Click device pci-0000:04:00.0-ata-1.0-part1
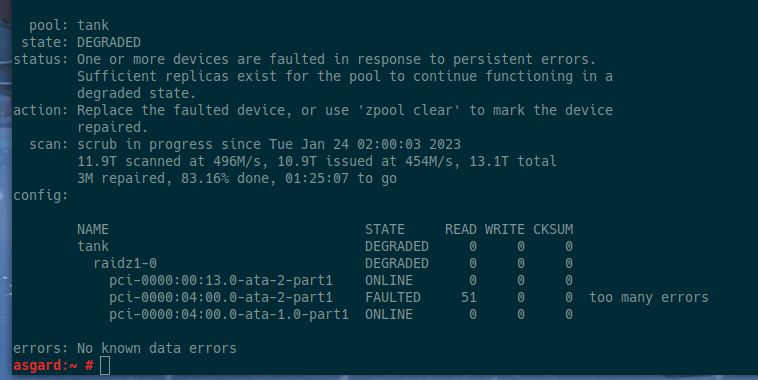Screen dimensions: 758x380 point(229,314)
